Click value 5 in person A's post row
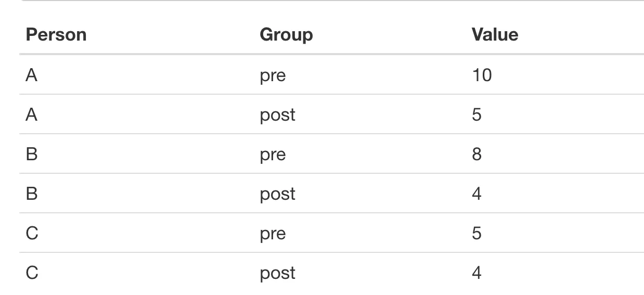 (x=476, y=115)
